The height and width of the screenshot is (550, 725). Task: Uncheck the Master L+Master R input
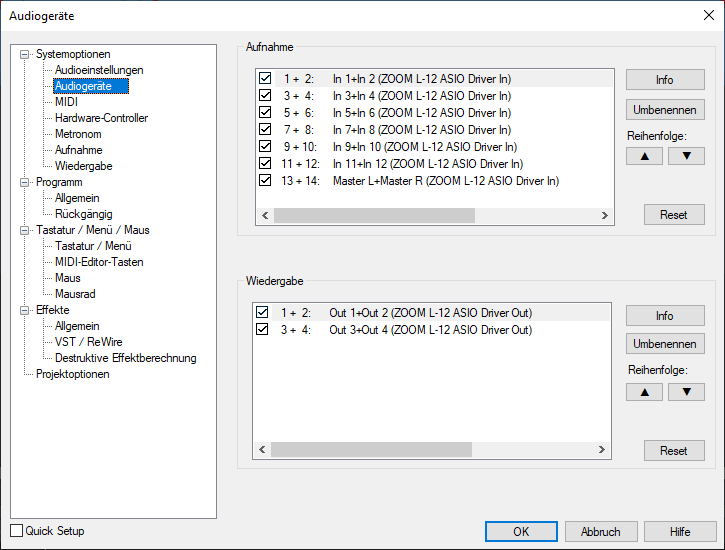[265, 180]
